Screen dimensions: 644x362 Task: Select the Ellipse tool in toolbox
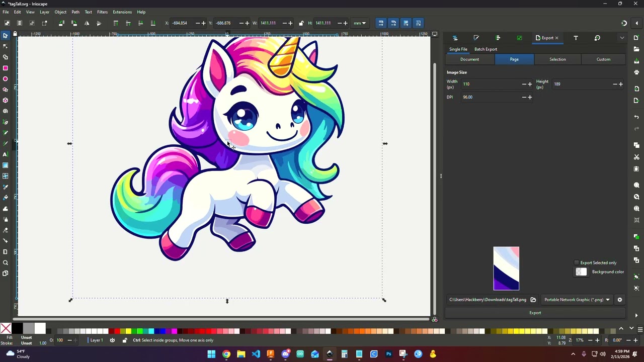tap(6, 79)
